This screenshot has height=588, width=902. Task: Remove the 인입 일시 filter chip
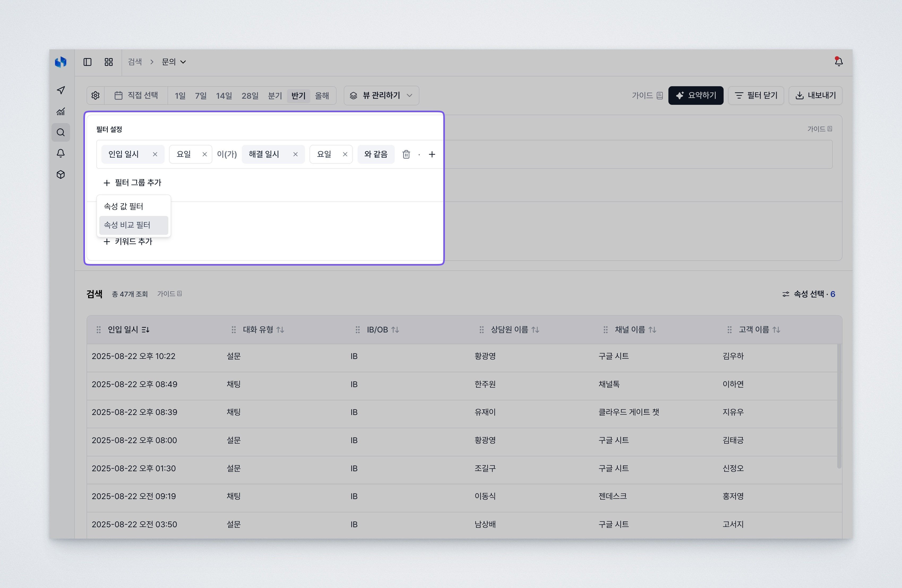coord(155,154)
